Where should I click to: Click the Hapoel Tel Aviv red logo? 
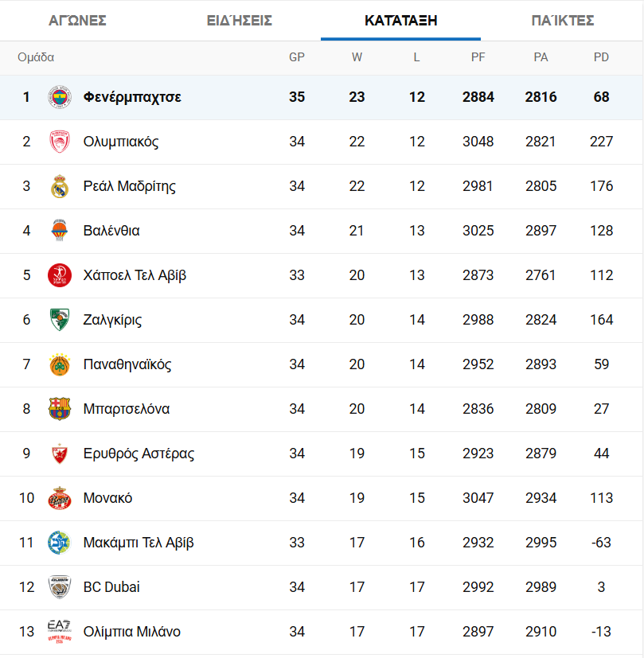60,275
